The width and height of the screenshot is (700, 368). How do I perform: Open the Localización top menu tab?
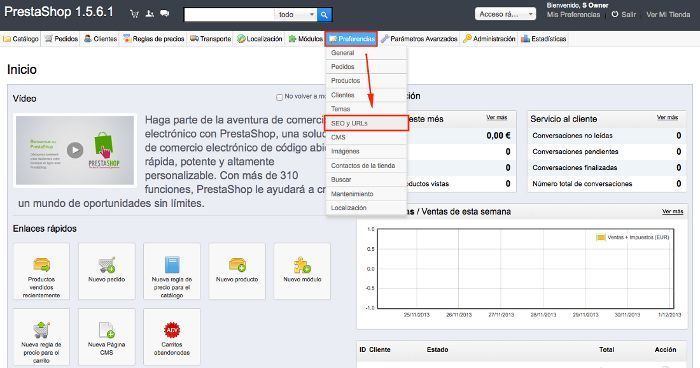pyautogui.click(x=260, y=39)
